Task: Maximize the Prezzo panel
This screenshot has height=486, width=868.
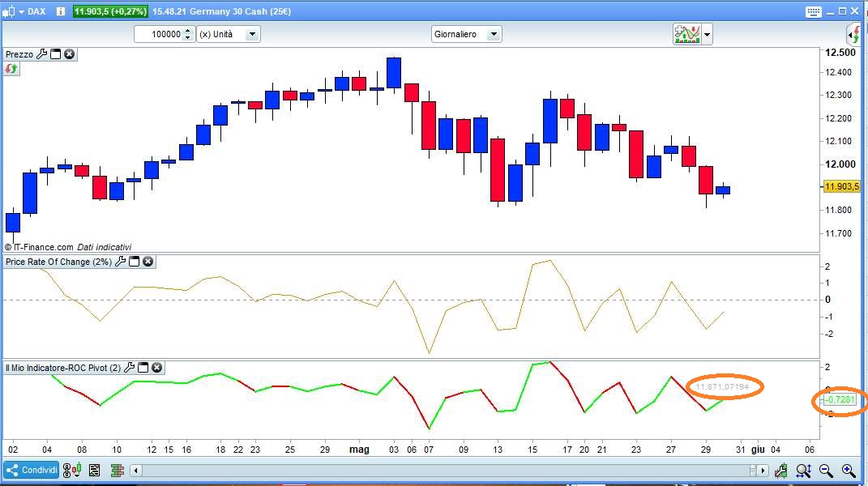Action: coord(55,53)
